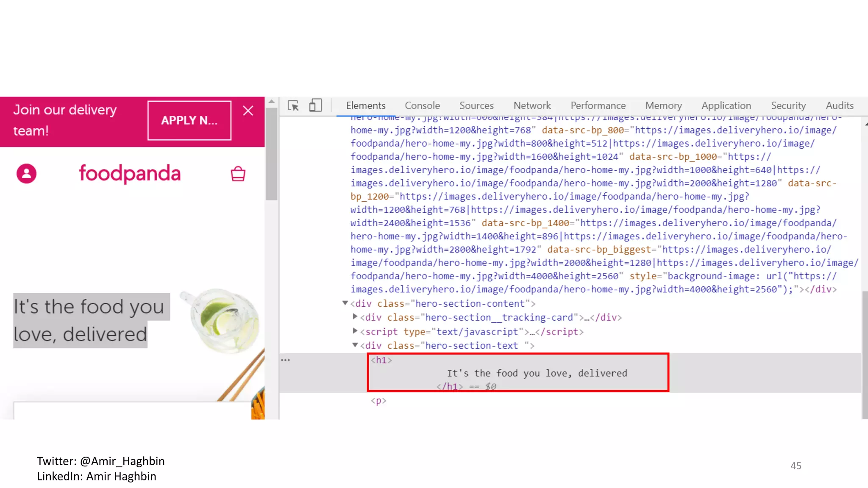Expand the text/javascript script node
Image resolution: width=868 pixels, height=488 pixels.
[x=355, y=331]
